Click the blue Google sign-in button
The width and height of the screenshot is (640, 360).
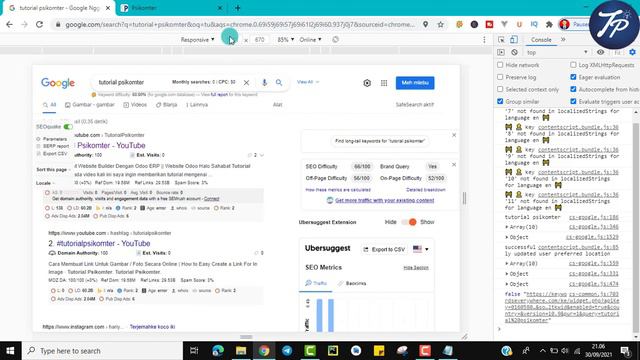[415, 83]
